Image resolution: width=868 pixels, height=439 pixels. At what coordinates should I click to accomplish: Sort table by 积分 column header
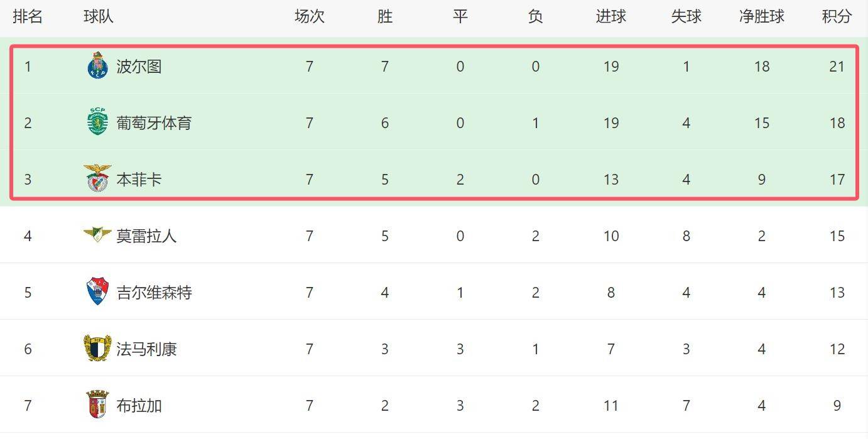tap(837, 17)
